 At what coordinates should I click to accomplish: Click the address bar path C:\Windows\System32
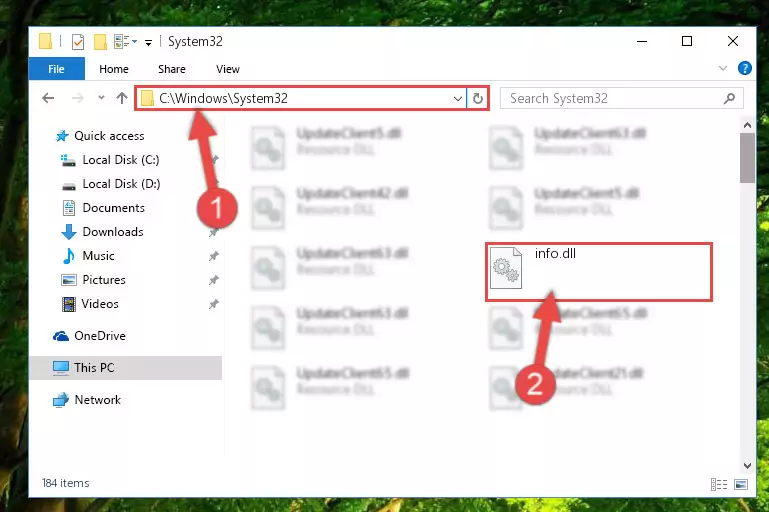click(223, 99)
